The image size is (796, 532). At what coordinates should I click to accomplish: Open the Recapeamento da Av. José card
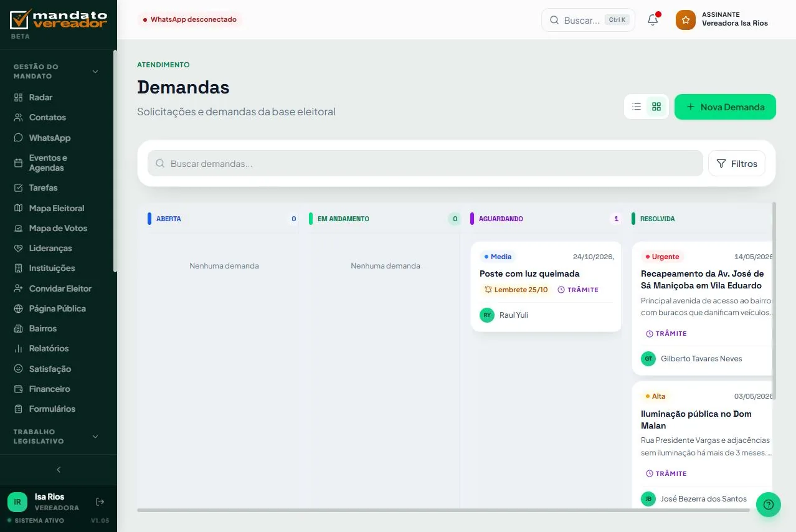(703, 308)
